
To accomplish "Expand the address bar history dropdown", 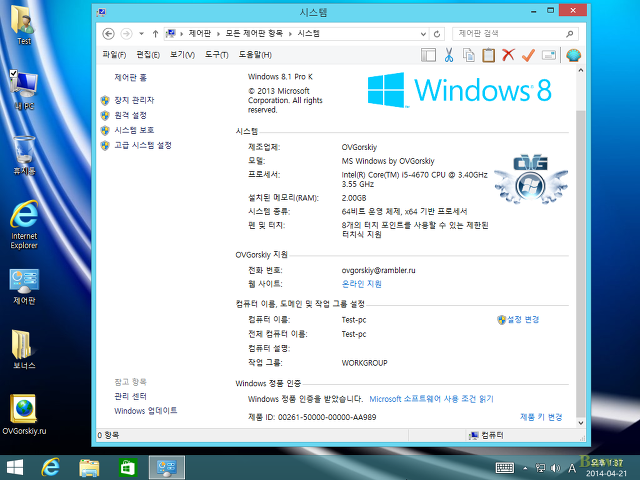I will tap(423, 34).
